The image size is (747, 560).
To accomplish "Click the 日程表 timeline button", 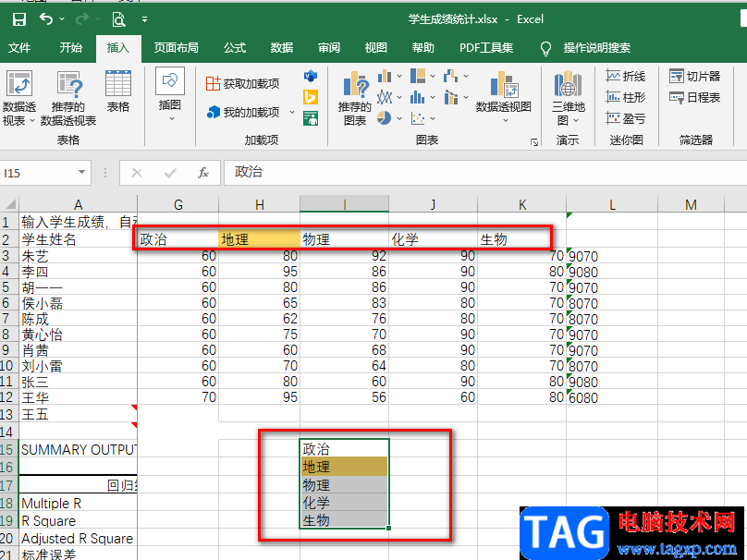I will tap(694, 98).
